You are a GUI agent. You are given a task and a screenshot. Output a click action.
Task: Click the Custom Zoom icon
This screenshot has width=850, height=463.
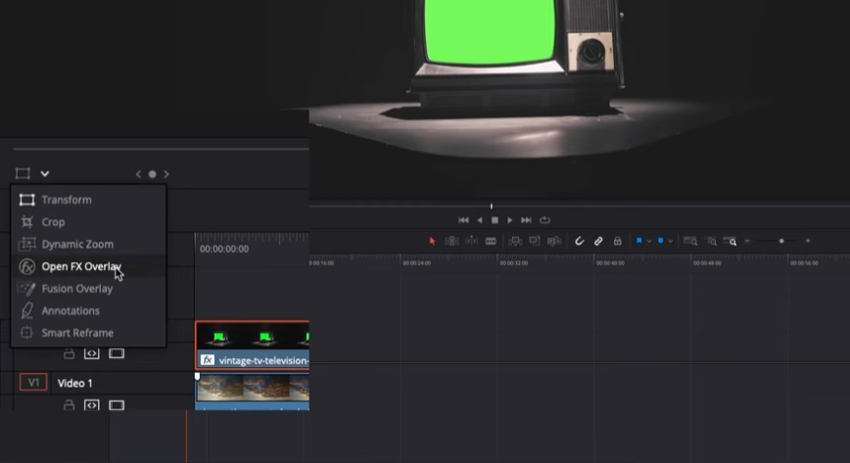click(730, 241)
